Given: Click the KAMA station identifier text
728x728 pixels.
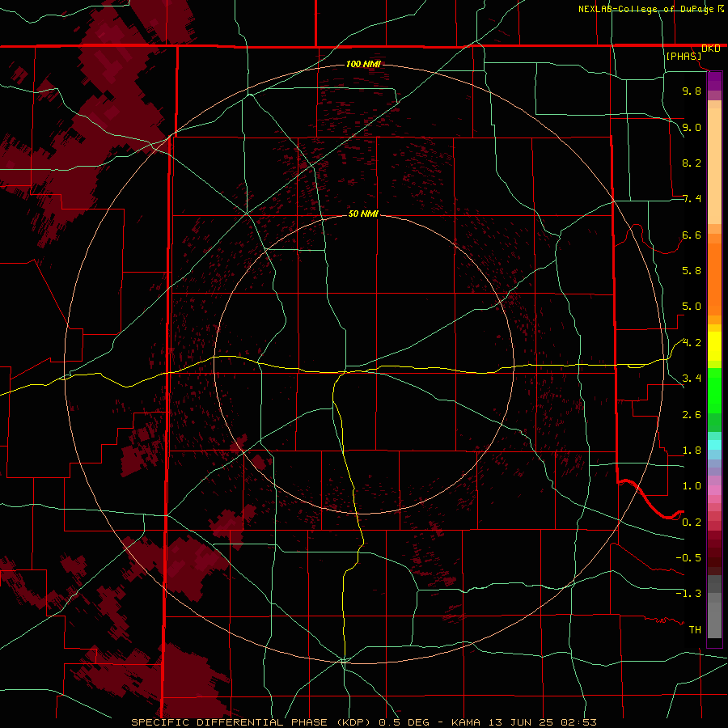Looking at the screenshot, I should click(x=467, y=722).
